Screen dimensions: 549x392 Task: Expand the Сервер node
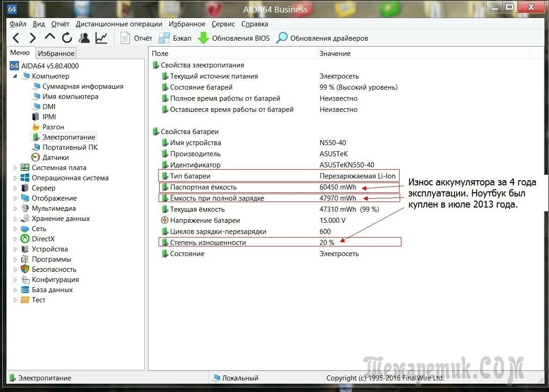point(15,188)
